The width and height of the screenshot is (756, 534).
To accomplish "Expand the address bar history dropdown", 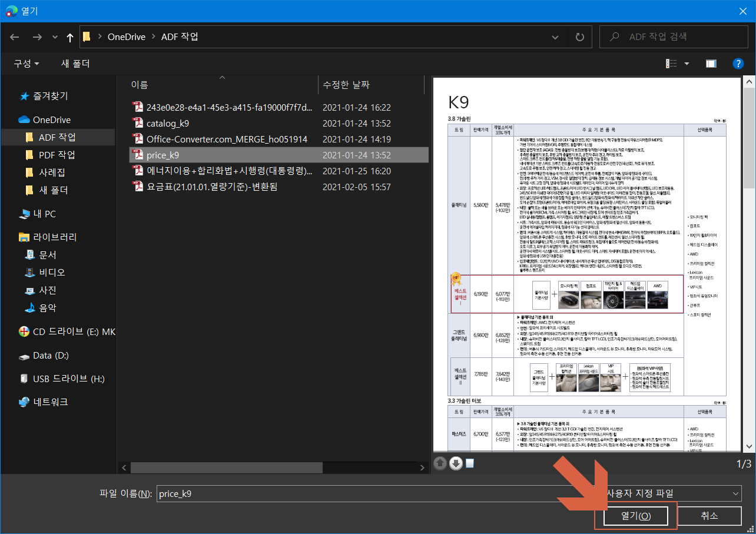I will click(x=555, y=37).
